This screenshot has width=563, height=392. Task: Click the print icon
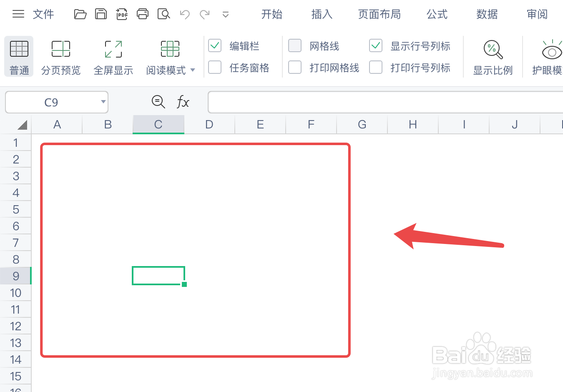[143, 14]
